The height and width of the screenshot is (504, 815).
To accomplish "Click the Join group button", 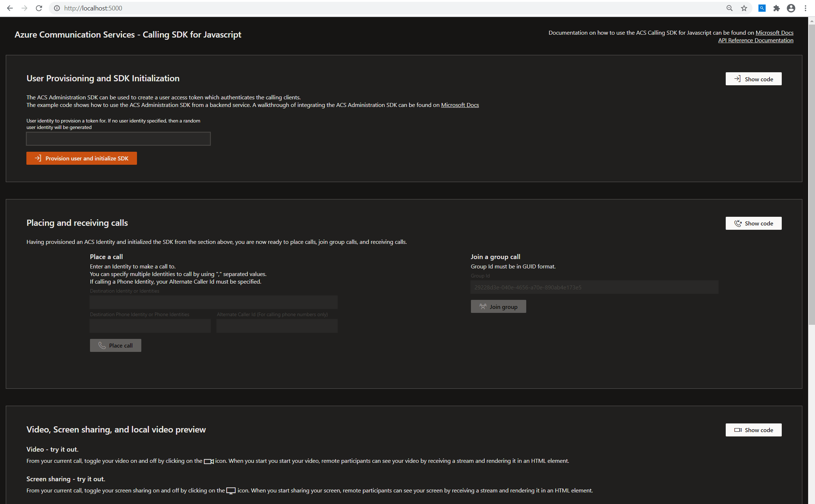I will (498, 306).
